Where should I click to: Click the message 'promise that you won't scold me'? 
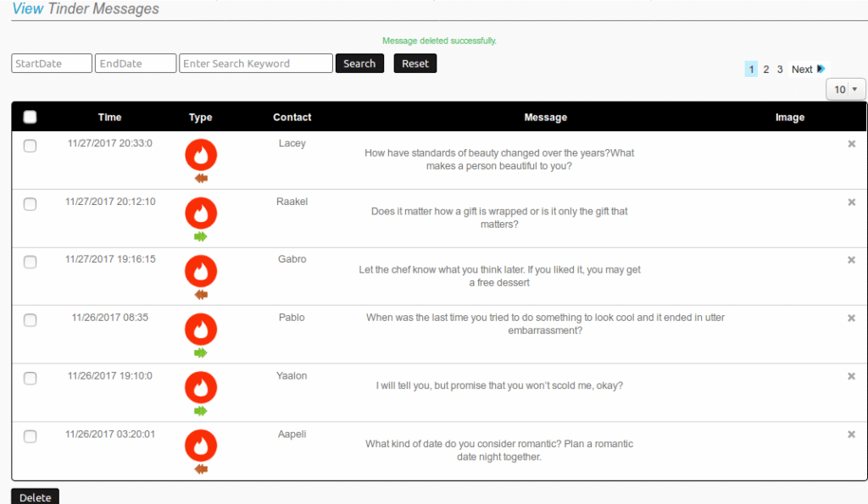[x=499, y=385]
